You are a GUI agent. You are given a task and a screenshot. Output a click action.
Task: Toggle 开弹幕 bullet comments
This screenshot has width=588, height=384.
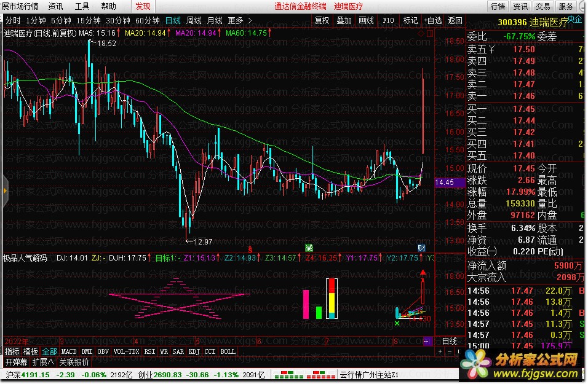16,362
